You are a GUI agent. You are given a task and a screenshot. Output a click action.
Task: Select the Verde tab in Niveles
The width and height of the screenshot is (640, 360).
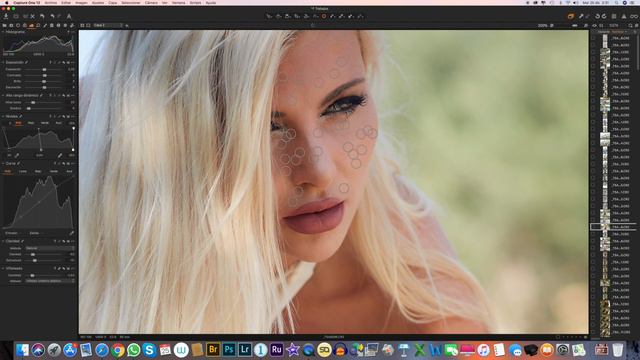[45, 123]
